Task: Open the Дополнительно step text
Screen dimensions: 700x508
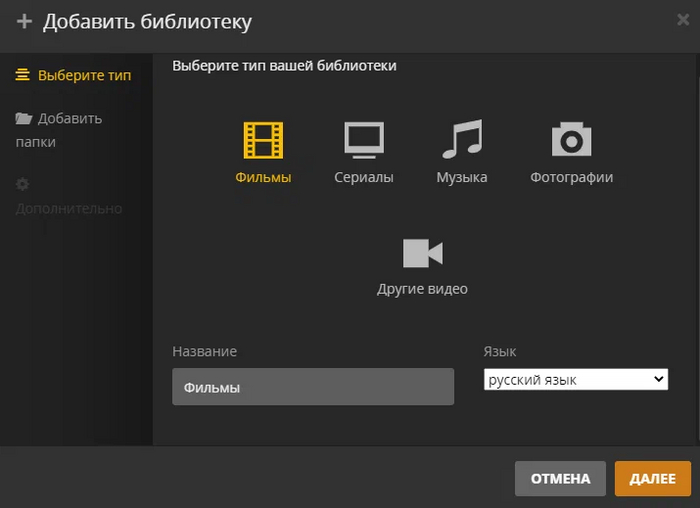Action: [x=68, y=209]
